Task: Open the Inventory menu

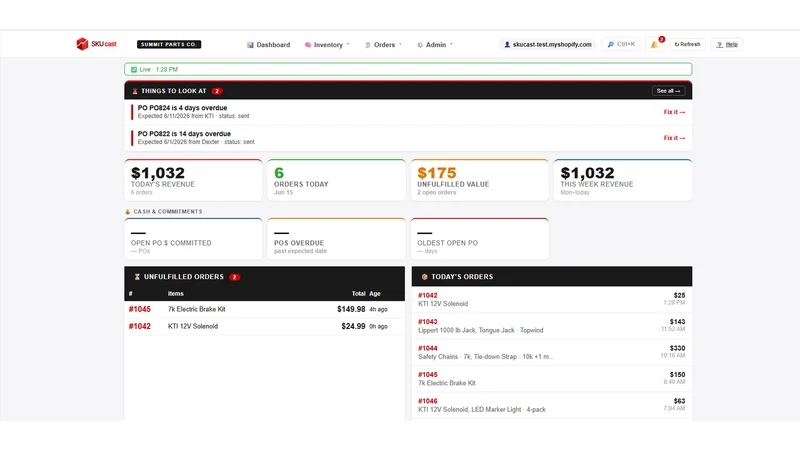Action: (327, 45)
